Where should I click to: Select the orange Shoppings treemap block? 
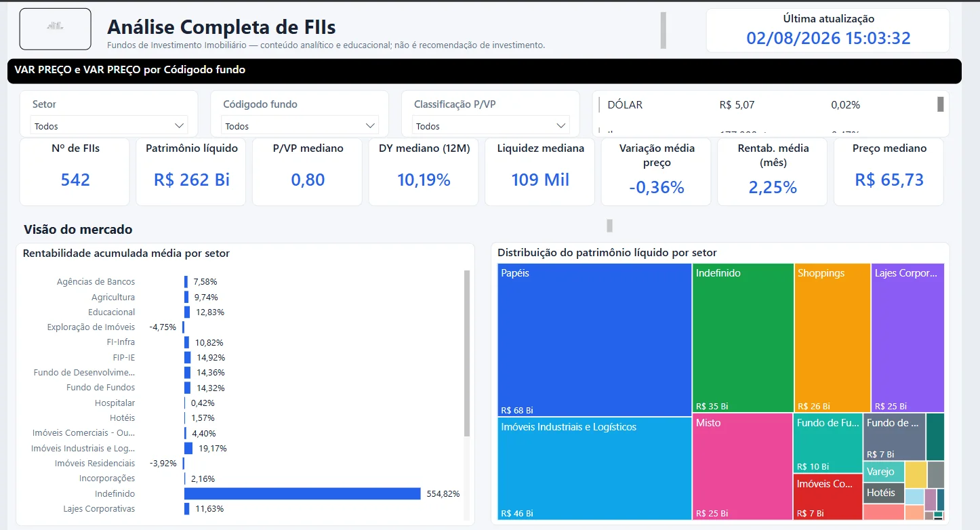[832, 338]
